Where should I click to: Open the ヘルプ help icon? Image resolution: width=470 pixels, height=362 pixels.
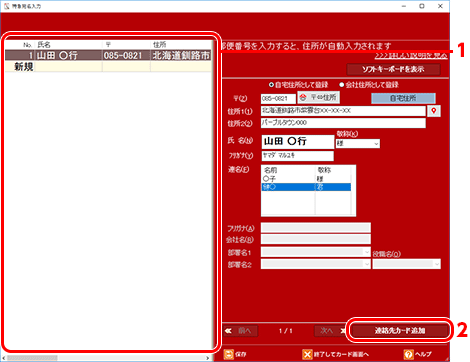pos(409,354)
